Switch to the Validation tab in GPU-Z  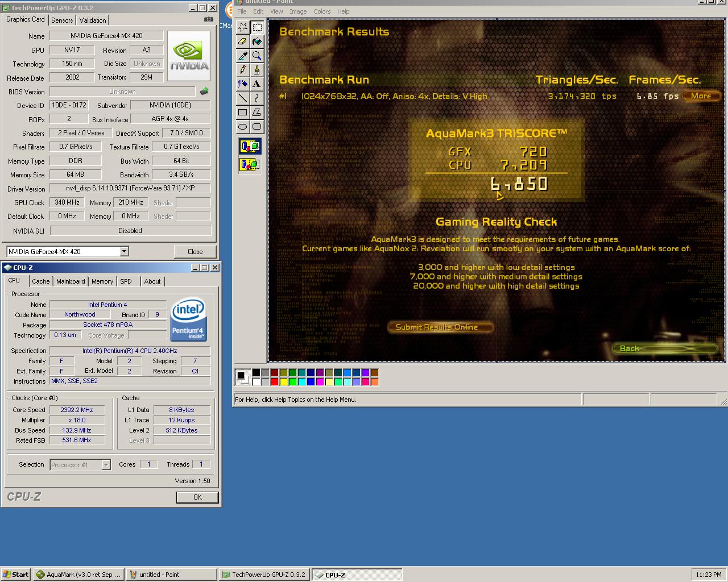point(93,20)
